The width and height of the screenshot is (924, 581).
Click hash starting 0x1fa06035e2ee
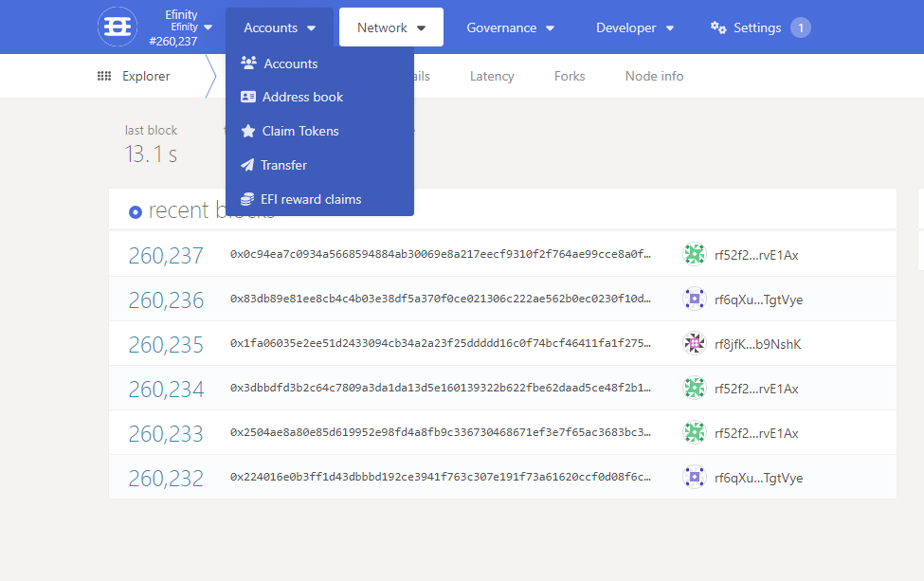[x=440, y=343]
